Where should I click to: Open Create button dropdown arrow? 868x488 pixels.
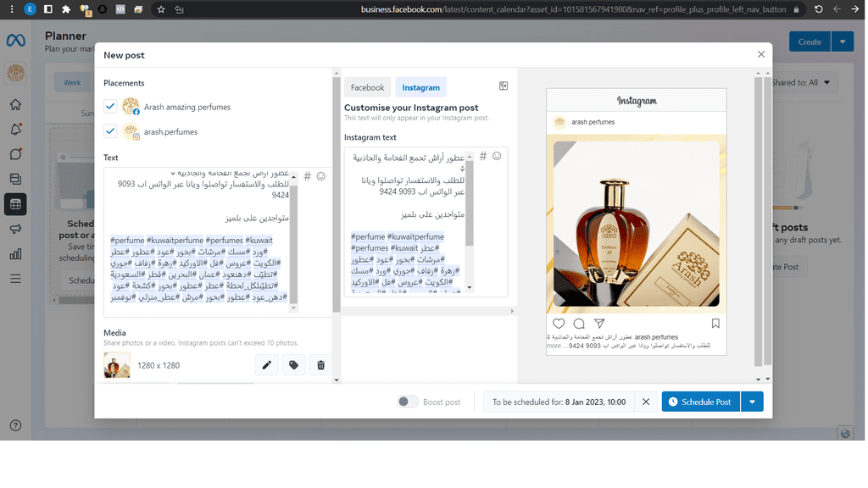point(843,42)
